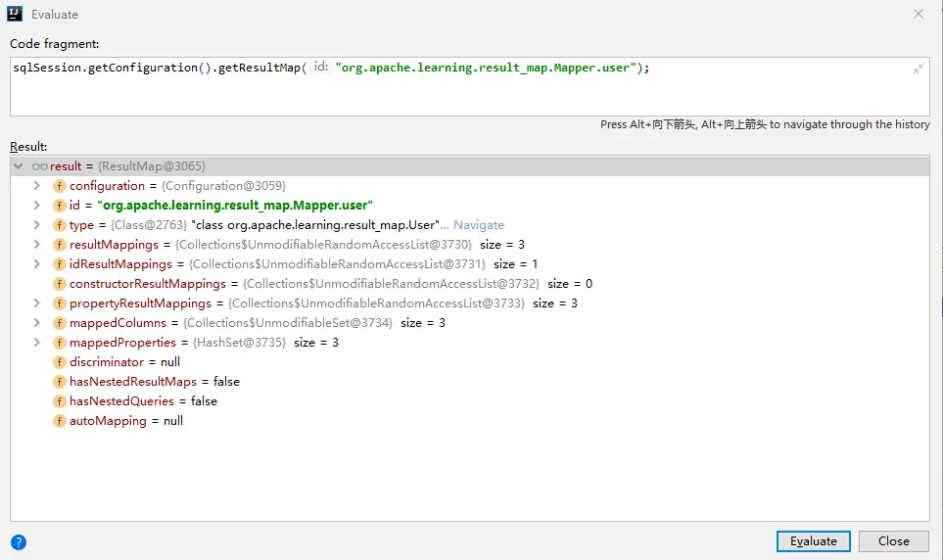Click the field icon beside resultMappings
Image resolution: width=943 pixels, height=560 pixels.
pyautogui.click(x=59, y=244)
